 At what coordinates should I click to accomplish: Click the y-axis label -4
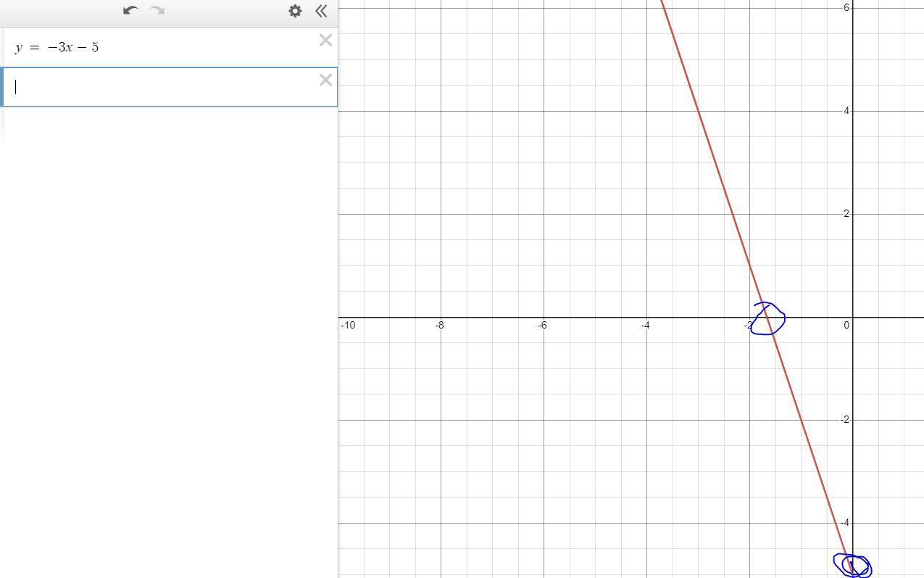click(x=844, y=523)
